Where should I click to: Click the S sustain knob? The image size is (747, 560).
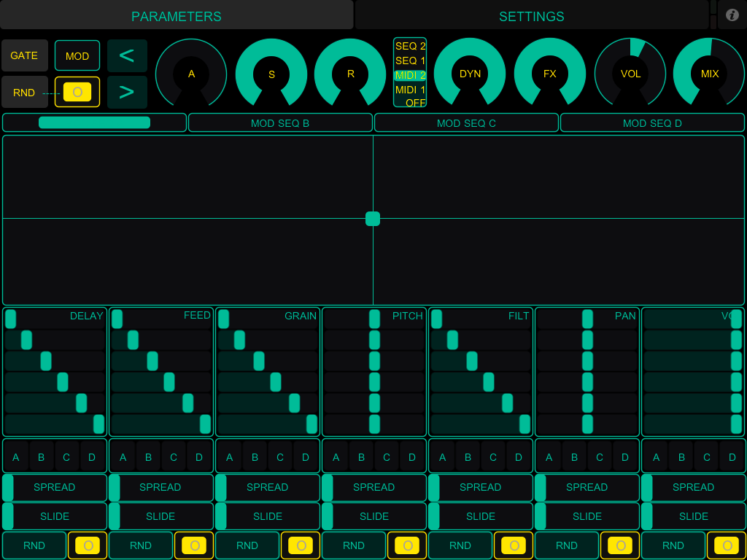click(271, 74)
